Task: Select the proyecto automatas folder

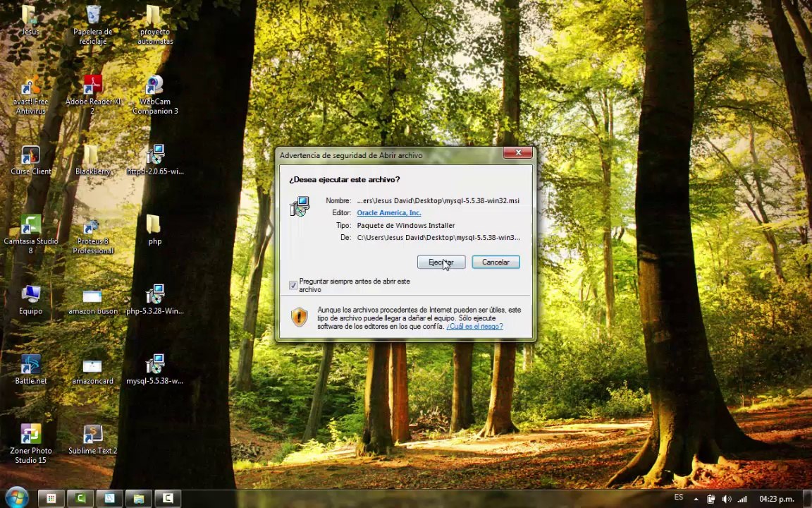Action: pos(155,25)
